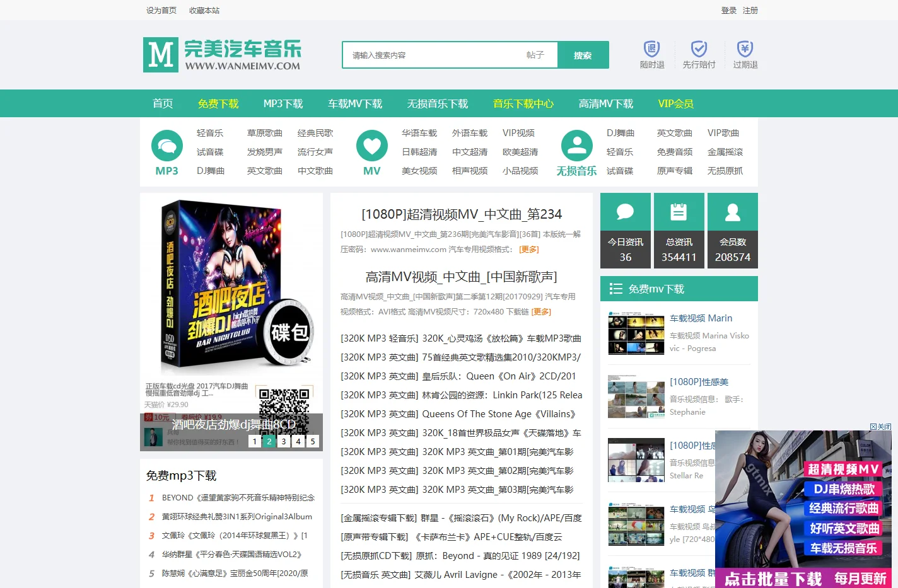Open the MP3 chat-bubble category icon
Screen dimensions: 898x588
167,146
